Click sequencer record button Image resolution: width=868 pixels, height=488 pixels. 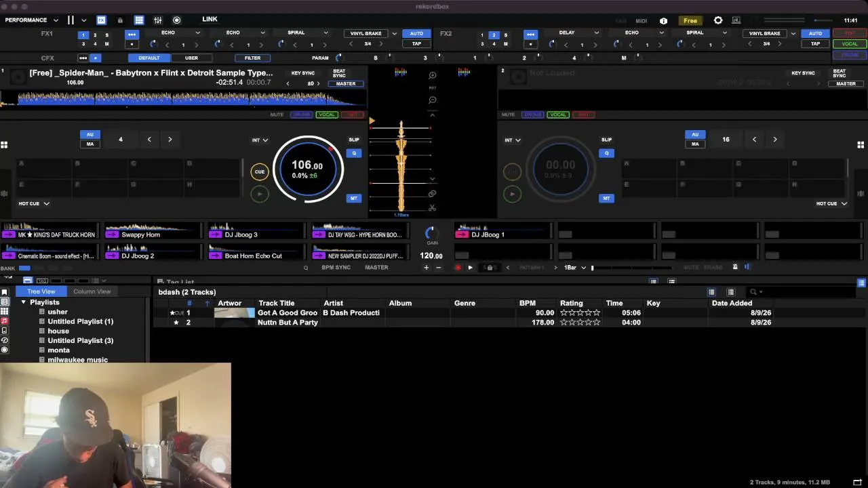tap(458, 268)
